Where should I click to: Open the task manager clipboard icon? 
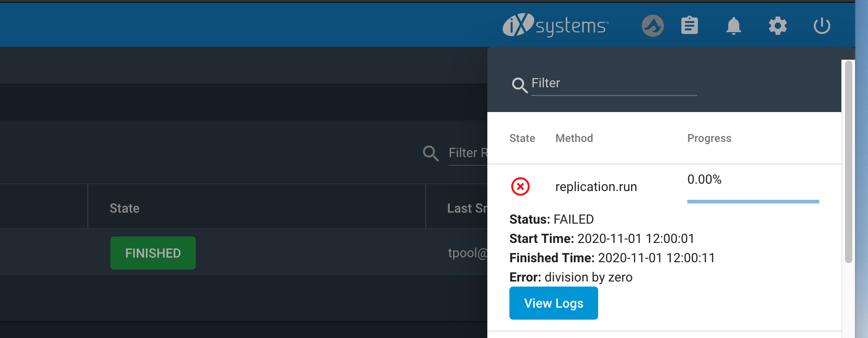click(690, 26)
